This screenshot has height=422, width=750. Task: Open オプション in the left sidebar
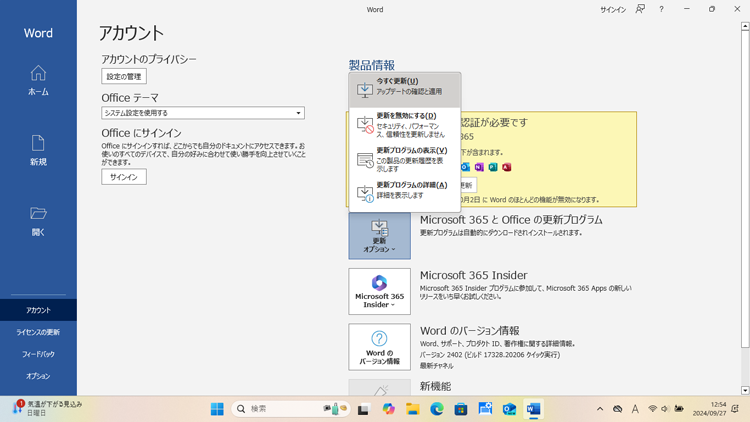(38, 376)
